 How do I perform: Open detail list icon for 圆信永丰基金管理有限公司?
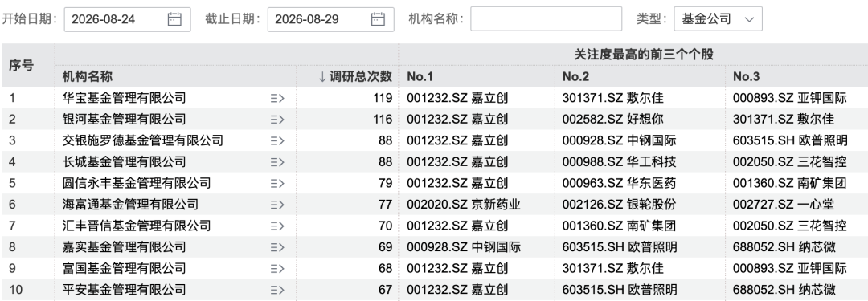(x=277, y=184)
